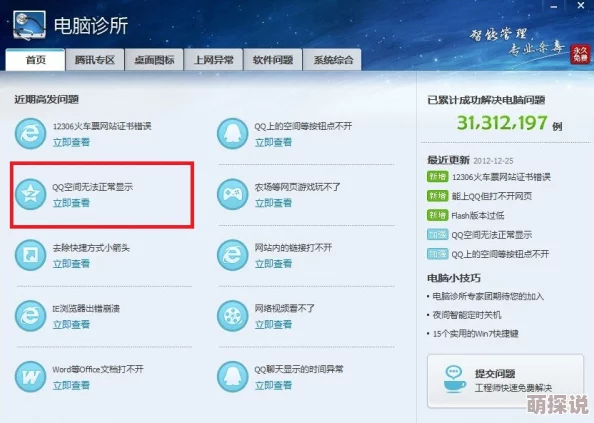Click the title text 去除快捷方式小箭头

pyautogui.click(x=91, y=248)
